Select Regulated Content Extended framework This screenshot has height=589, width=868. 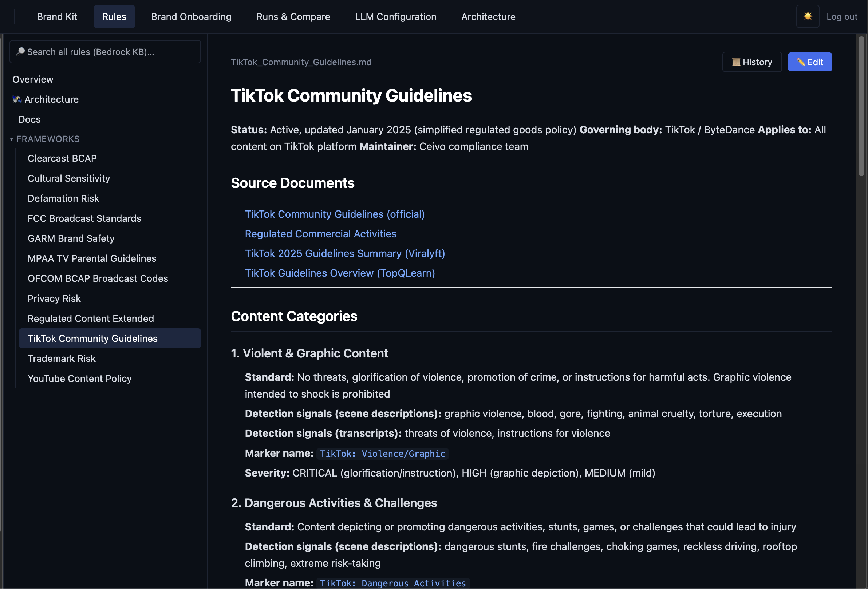[x=110, y=318]
